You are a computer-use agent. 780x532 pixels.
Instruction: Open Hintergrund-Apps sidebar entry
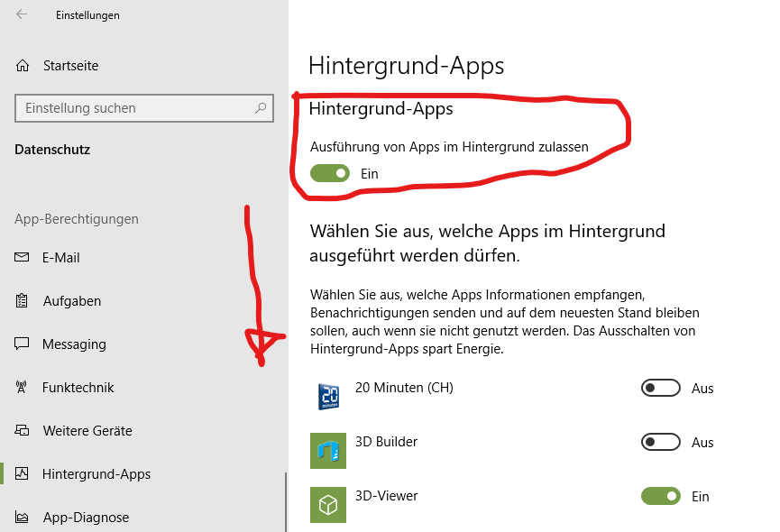click(x=96, y=473)
